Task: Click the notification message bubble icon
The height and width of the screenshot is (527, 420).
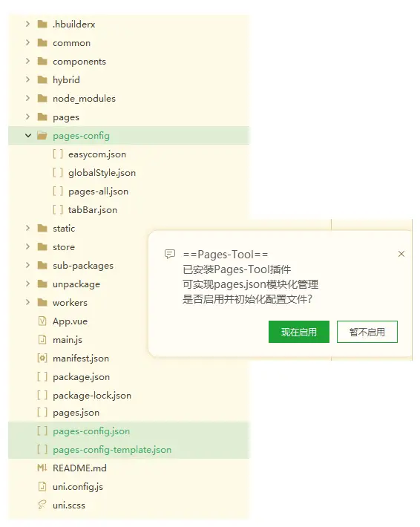Action: pyautogui.click(x=170, y=254)
